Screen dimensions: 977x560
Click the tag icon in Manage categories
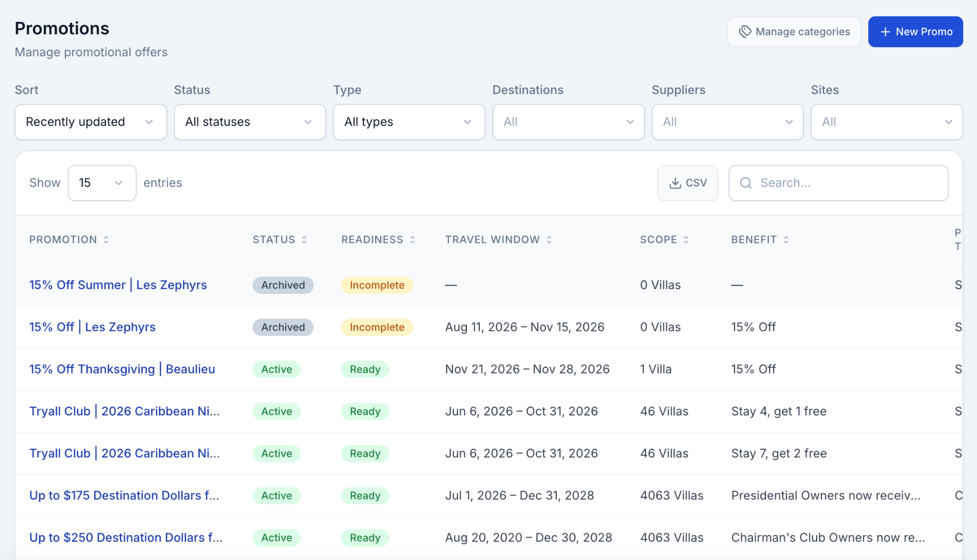point(745,32)
